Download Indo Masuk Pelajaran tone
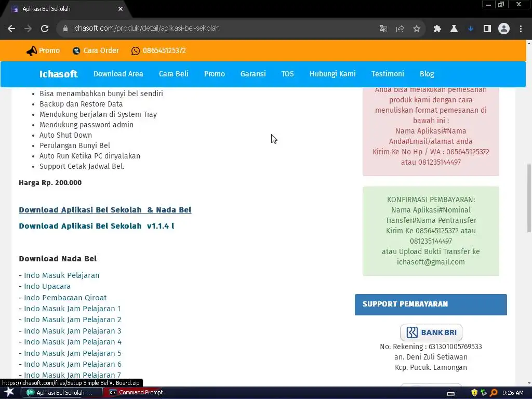Image resolution: width=532 pixels, height=399 pixels. (x=62, y=275)
